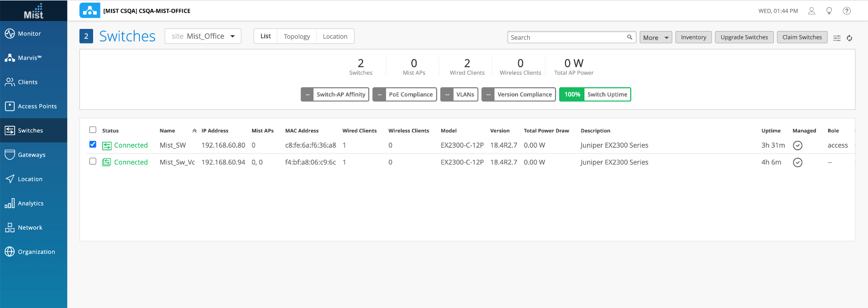Viewport: 868px width, 308px height.
Task: Click IP address 192.168.60.80
Action: (223, 146)
